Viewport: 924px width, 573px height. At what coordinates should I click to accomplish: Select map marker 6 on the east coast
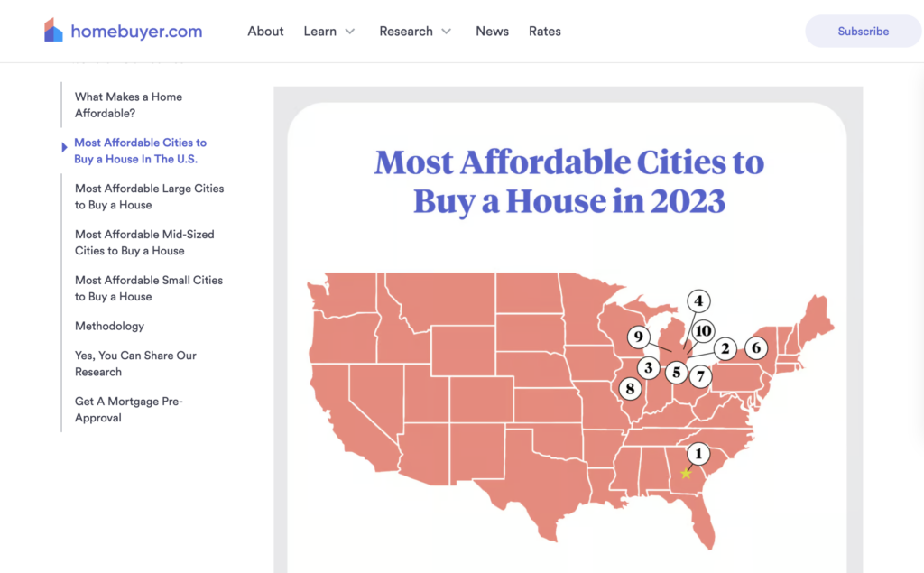(756, 347)
